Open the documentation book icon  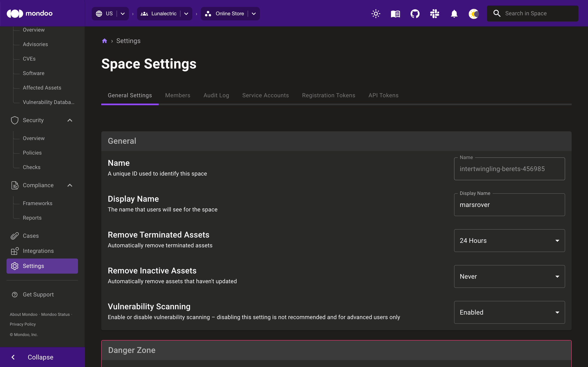(395, 13)
